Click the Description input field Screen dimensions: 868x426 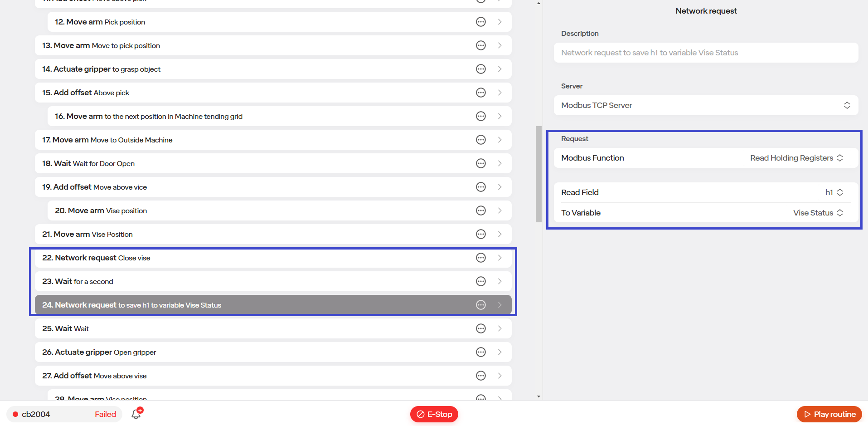706,53
